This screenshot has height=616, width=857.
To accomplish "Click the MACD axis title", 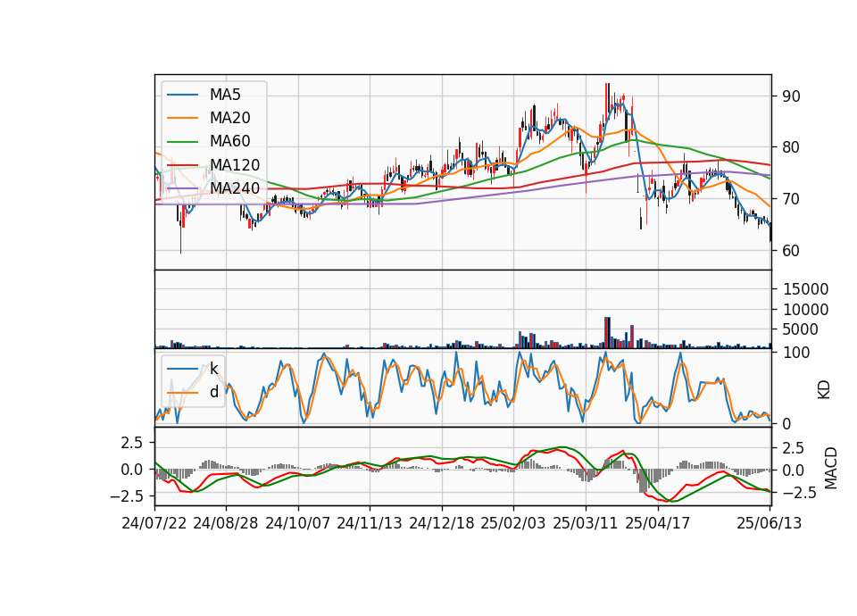I will (x=831, y=468).
